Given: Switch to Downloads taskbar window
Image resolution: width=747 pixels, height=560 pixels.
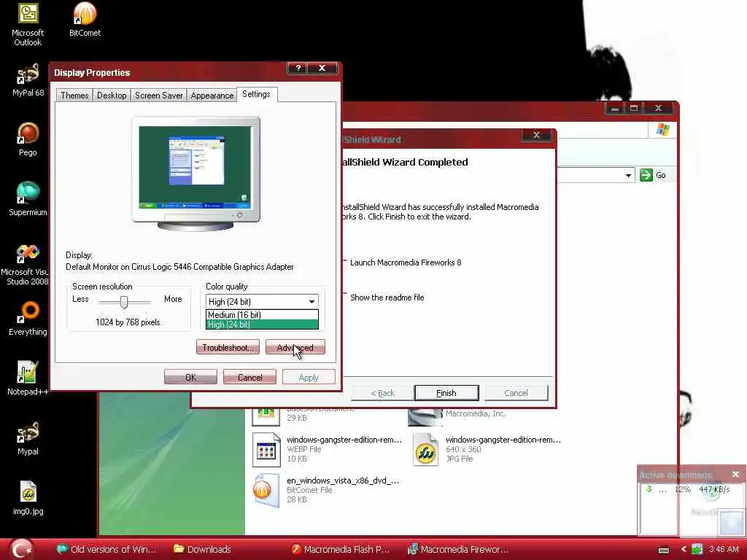Looking at the screenshot, I should pos(203,549).
